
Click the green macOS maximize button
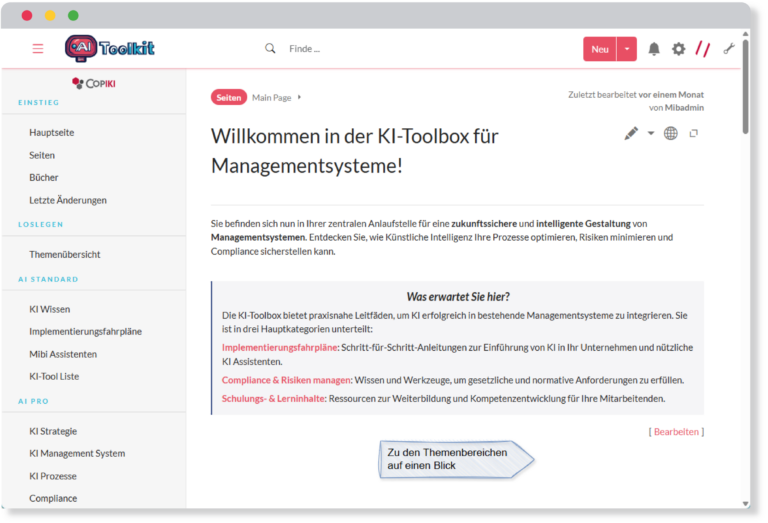tap(73, 16)
